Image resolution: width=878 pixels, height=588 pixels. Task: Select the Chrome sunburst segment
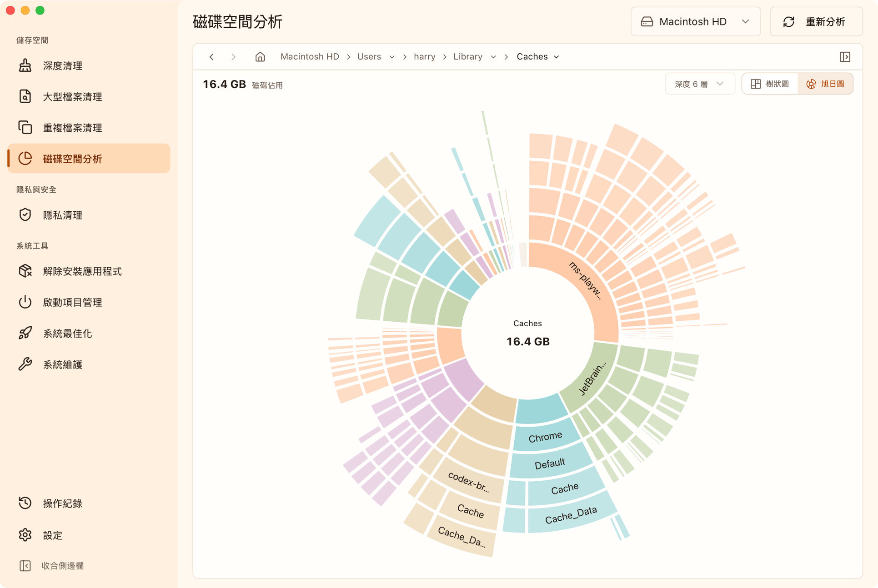tap(545, 437)
